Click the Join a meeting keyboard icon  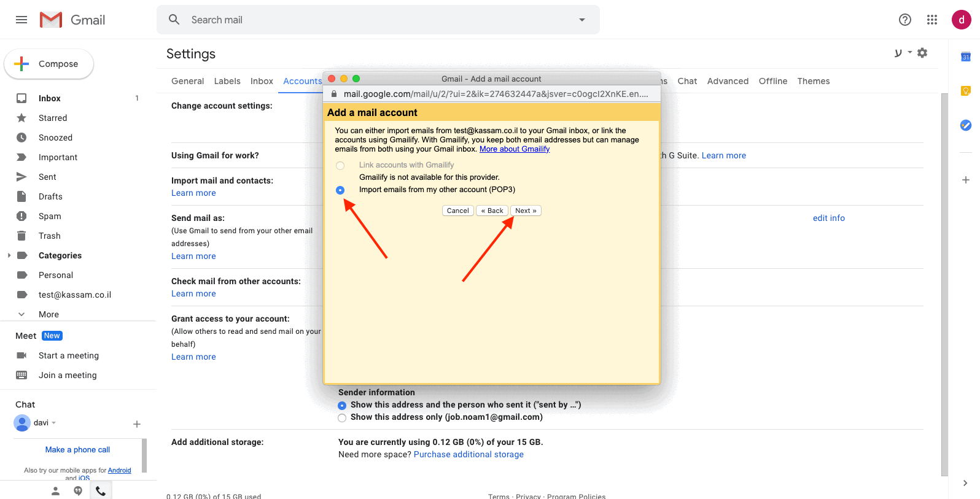point(21,375)
